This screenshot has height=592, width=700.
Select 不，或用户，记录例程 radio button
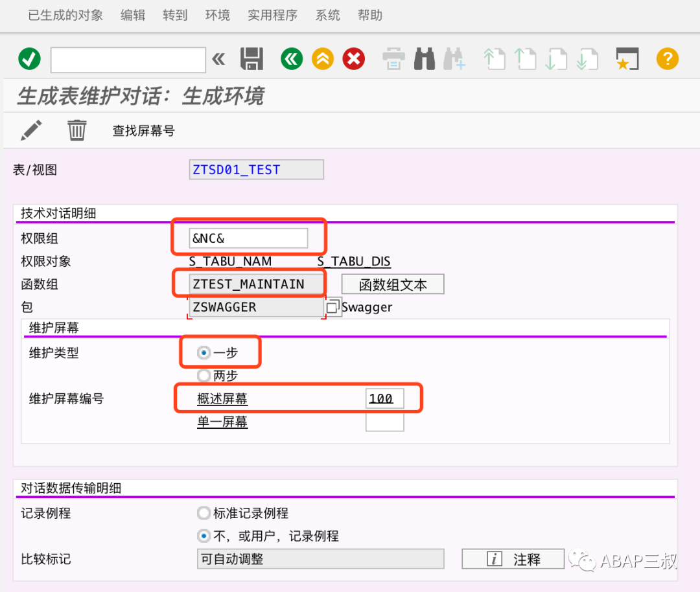[x=204, y=536]
